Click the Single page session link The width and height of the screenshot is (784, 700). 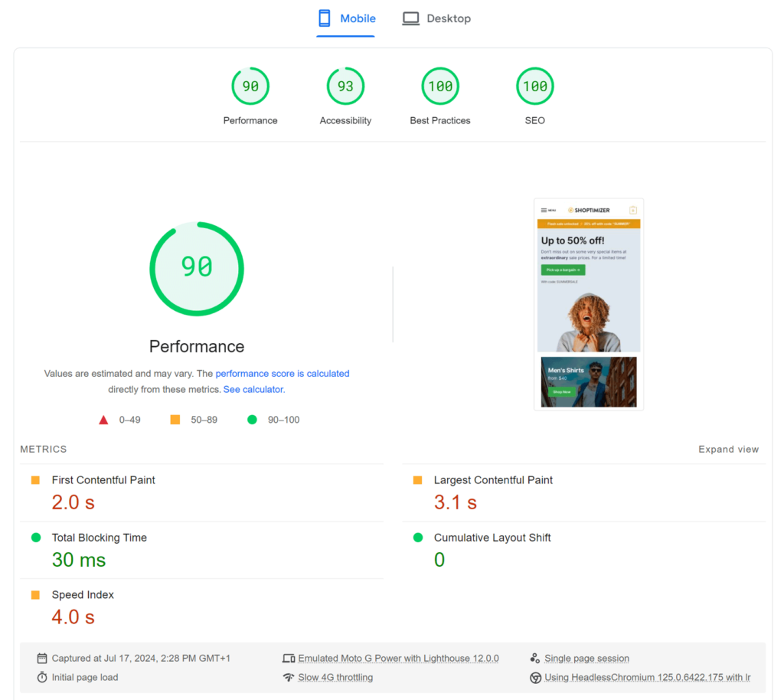pyautogui.click(x=586, y=657)
